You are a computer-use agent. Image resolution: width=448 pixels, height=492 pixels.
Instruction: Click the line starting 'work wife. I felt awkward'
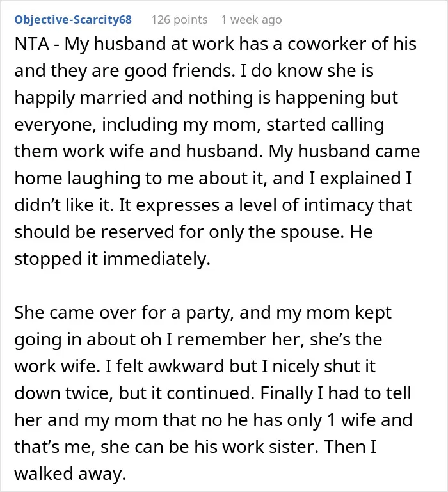coord(195,367)
